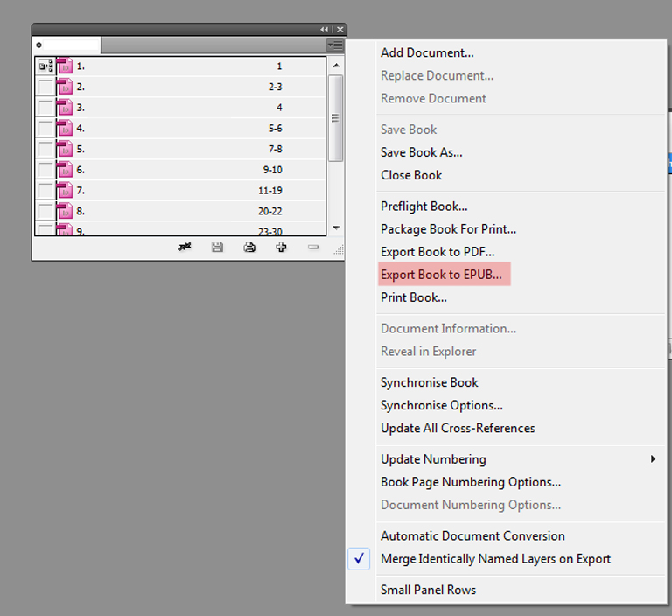
Task: Open Book Page Numbering Options...
Action: [471, 482]
